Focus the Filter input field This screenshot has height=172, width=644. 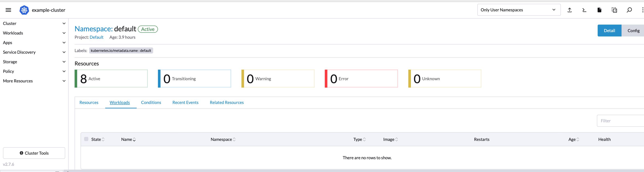tap(620, 121)
